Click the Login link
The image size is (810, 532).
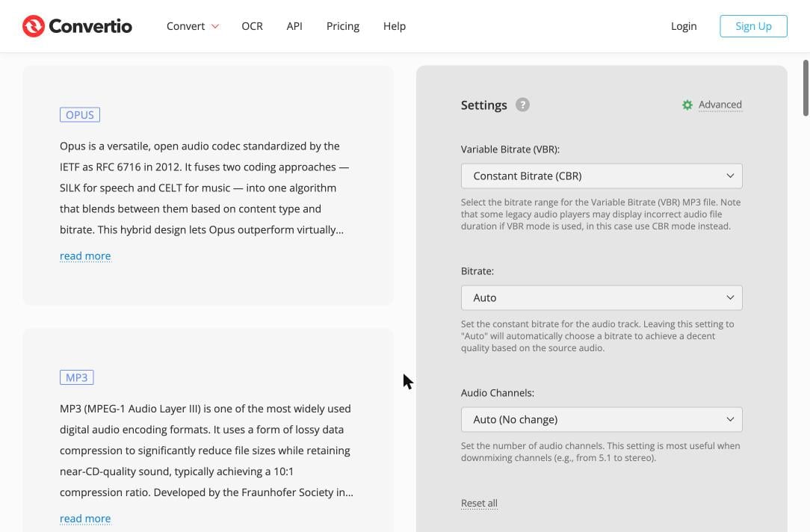click(684, 26)
